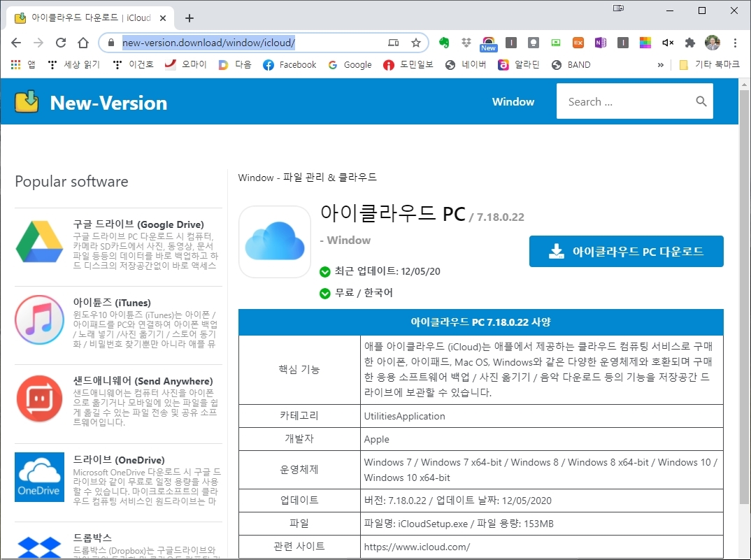This screenshot has width=751, height=560.
Task: Go back with the browser back arrow
Action: coord(16,43)
